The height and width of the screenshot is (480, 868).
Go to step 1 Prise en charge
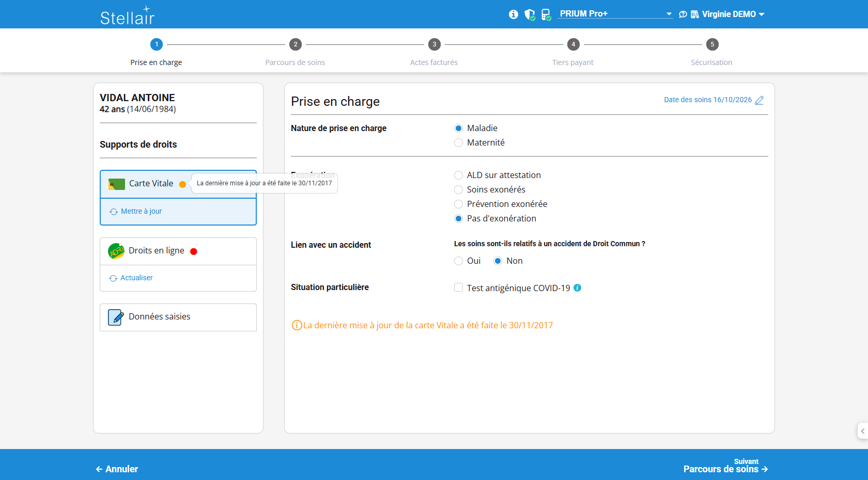click(157, 44)
